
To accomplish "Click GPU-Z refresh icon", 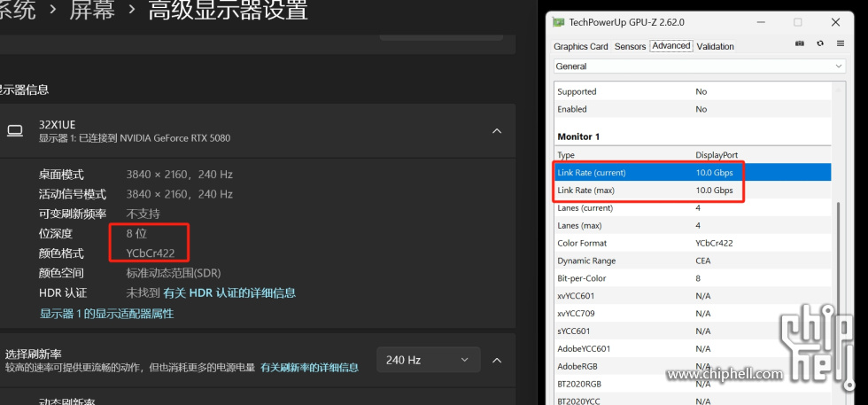I will point(820,43).
